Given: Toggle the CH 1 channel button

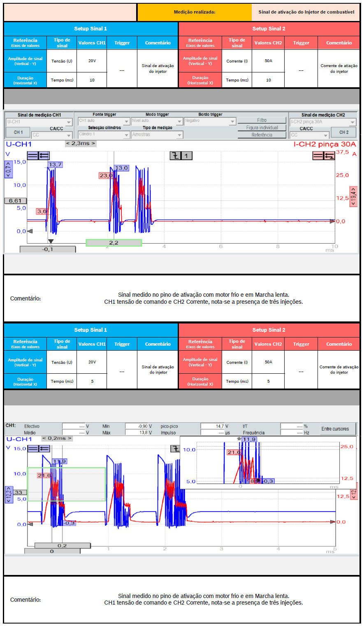Looking at the screenshot, I should (19, 133).
